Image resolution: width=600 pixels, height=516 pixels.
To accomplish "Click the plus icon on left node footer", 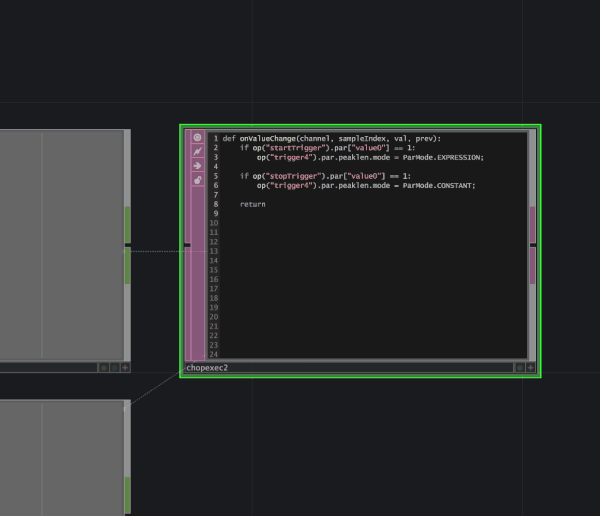I will (125, 368).
